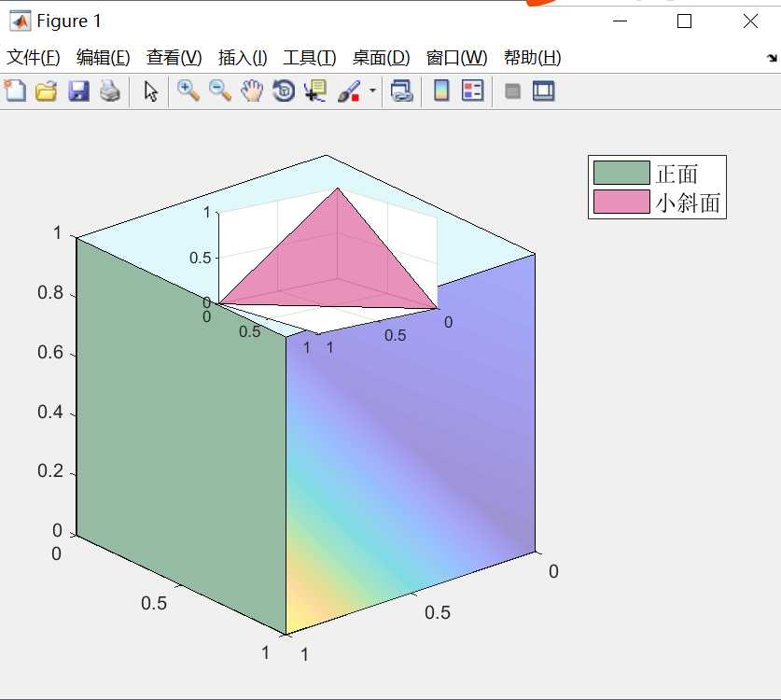This screenshot has width=781, height=700.
Task: Enable the Rotate 3D tool
Action: tap(284, 91)
